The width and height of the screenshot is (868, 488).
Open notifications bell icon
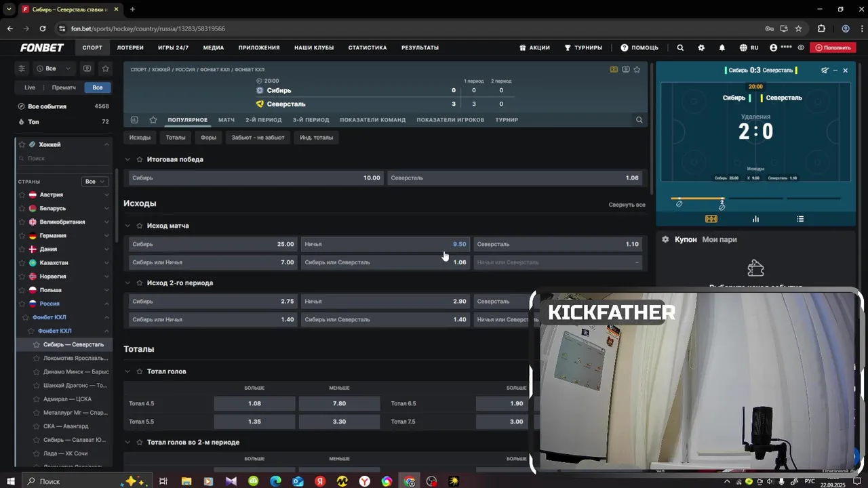click(722, 47)
